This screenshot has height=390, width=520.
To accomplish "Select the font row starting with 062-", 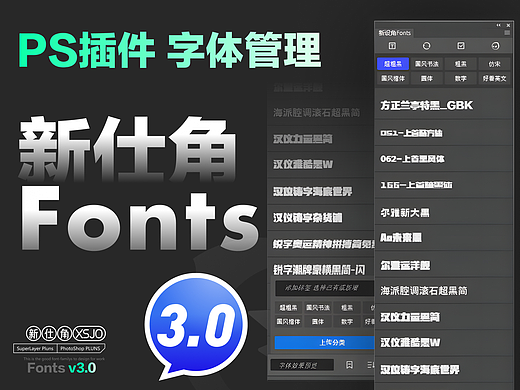I will coord(443,159).
